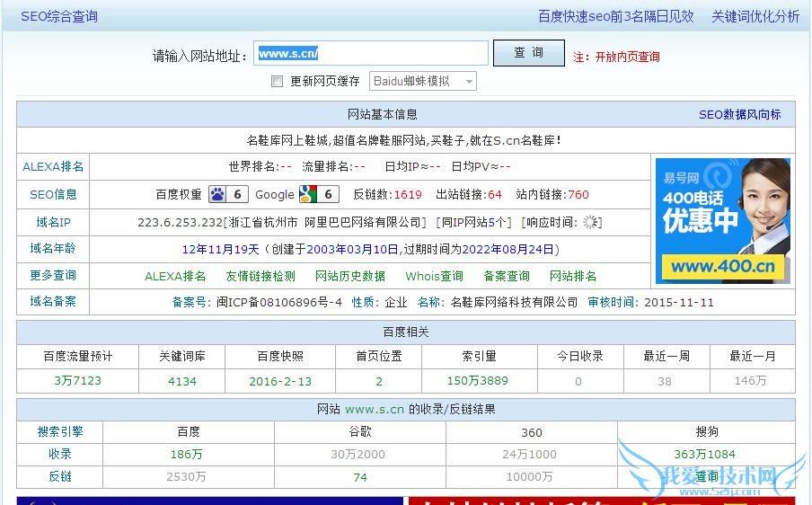Open 百度快速seo前3名隔日见效 link
Screen dimensions: 812x505
(615, 16)
